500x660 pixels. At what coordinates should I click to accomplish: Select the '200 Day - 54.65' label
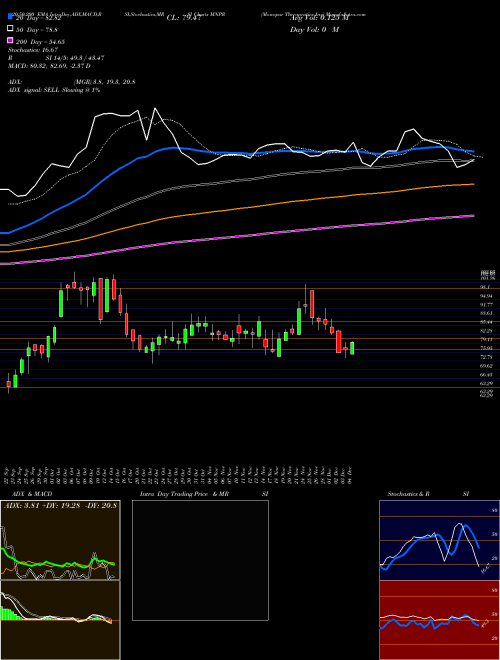[40, 42]
